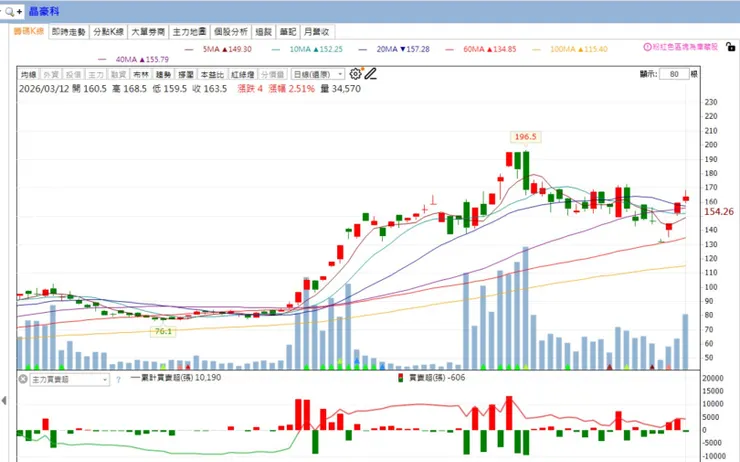Toggle the 趨勢 trend overlay
740x462 pixels.
click(163, 75)
